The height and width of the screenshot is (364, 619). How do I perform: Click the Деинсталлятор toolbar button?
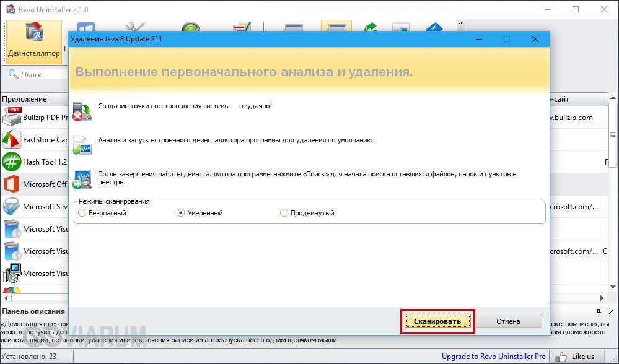tap(33, 41)
